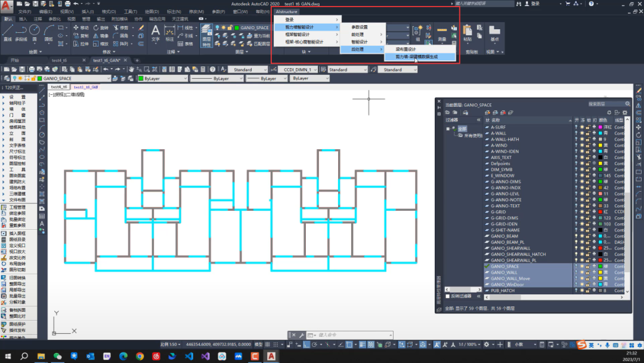Click 剪力墙-梁建模数据生成 menu entry
Image resolution: width=644 pixels, height=363 pixels.
point(425,57)
